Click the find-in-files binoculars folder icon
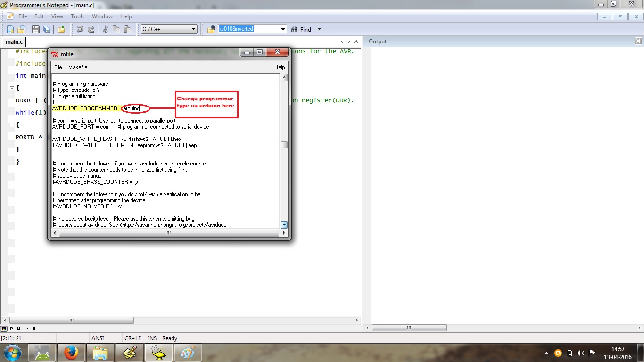Viewport: 644px width, 362px height. click(211, 29)
